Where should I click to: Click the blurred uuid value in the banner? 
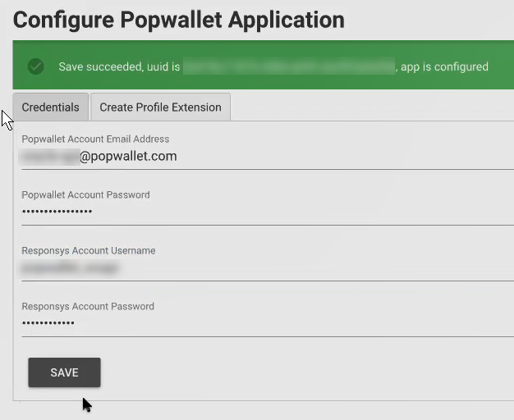click(289, 66)
